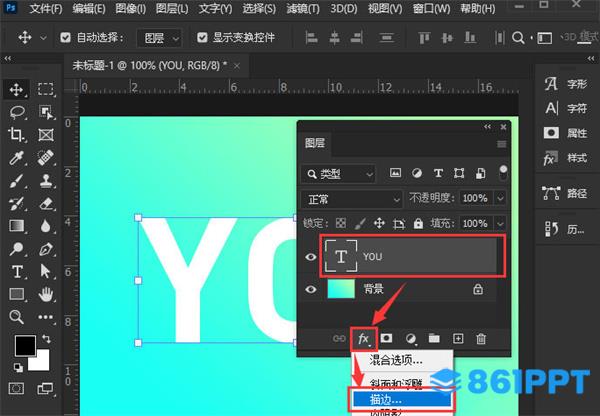Open the Layers panel flyout menu
600x416 pixels.
(501, 144)
